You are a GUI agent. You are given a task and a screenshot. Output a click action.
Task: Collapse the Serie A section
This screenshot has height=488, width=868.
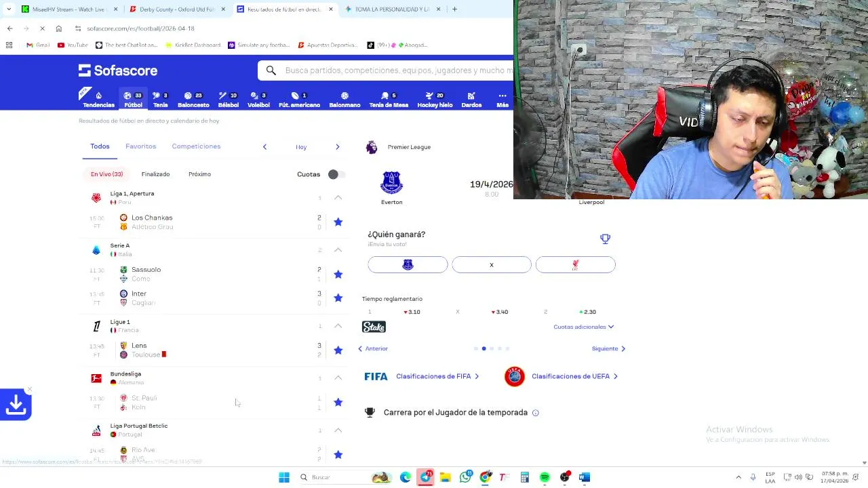click(x=338, y=250)
